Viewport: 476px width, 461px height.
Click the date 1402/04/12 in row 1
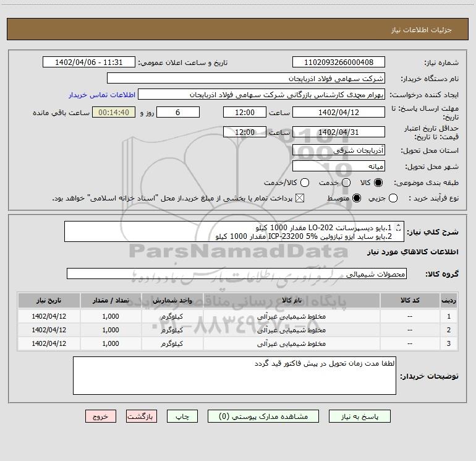tap(49, 316)
